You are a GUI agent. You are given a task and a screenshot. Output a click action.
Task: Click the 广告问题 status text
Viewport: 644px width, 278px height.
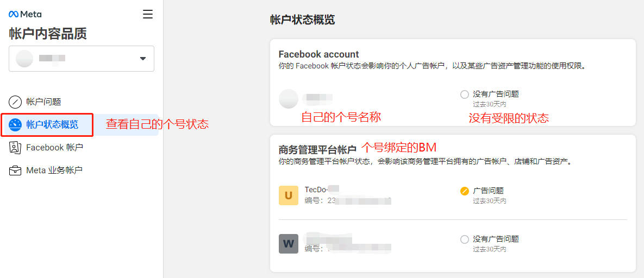pos(488,191)
